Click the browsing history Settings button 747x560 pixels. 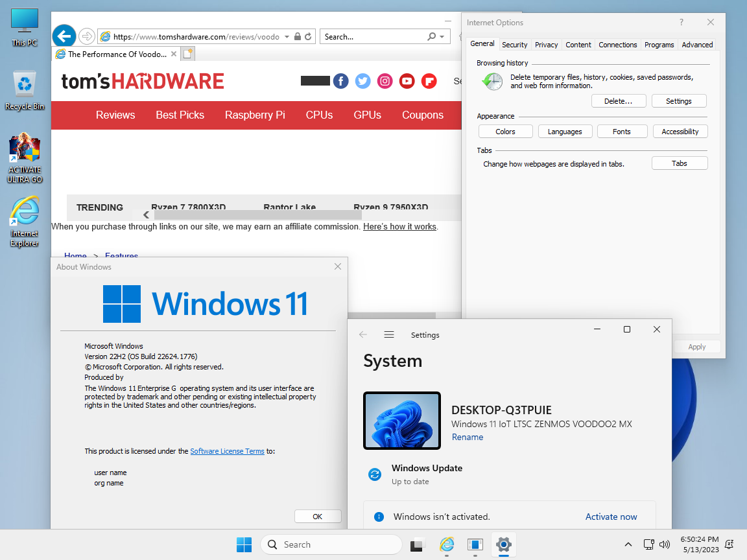coord(679,101)
